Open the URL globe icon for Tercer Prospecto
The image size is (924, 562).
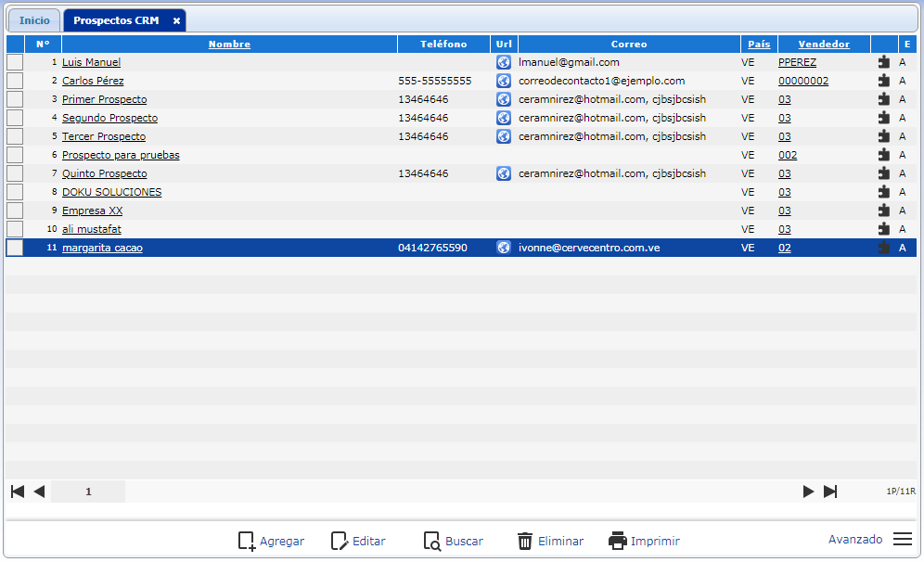coord(503,136)
